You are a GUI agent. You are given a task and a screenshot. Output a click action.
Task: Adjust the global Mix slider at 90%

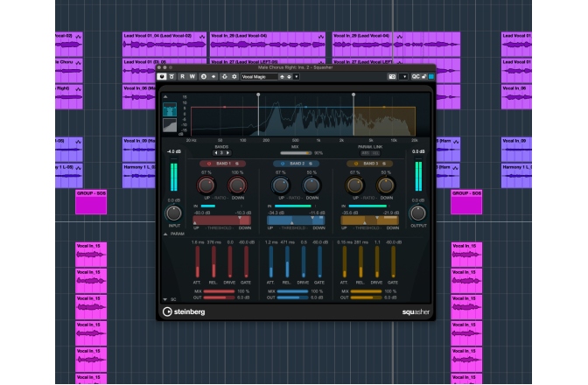pyautogui.click(x=296, y=153)
